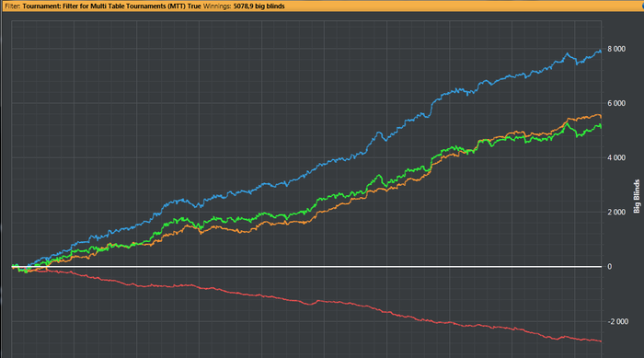The image size is (644, 358).
Task: Click the end of the red graph line
Action: (x=601, y=341)
